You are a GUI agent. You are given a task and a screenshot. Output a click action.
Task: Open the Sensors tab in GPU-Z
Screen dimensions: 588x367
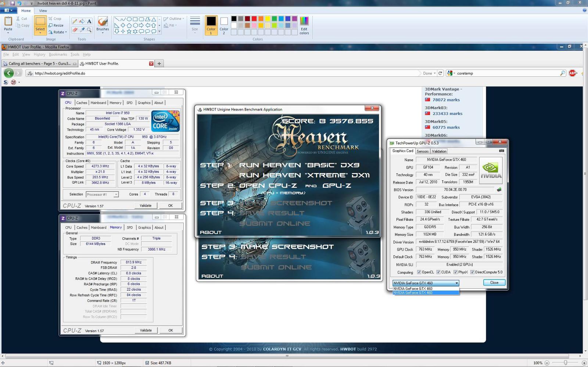pyautogui.click(x=422, y=151)
